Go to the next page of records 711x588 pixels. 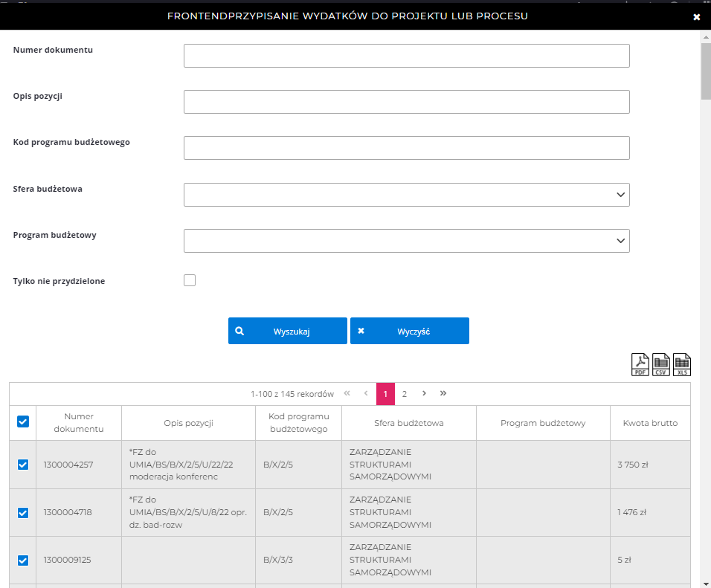[x=424, y=393]
